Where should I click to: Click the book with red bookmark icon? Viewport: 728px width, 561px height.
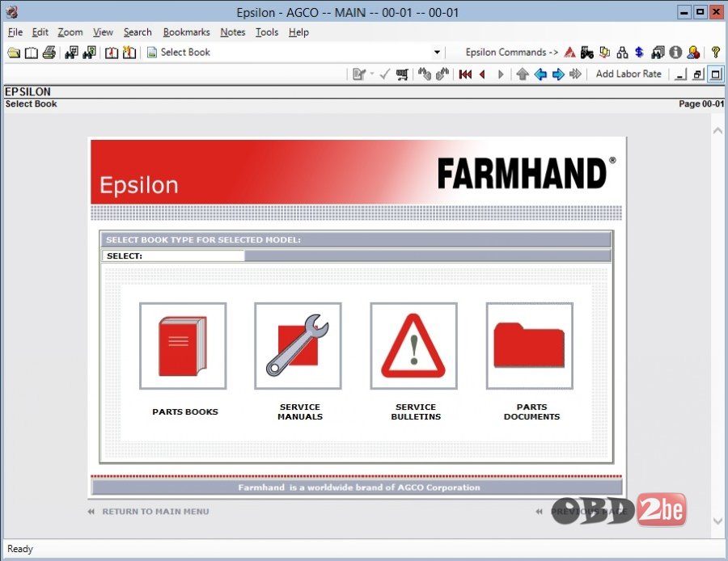(x=112, y=53)
